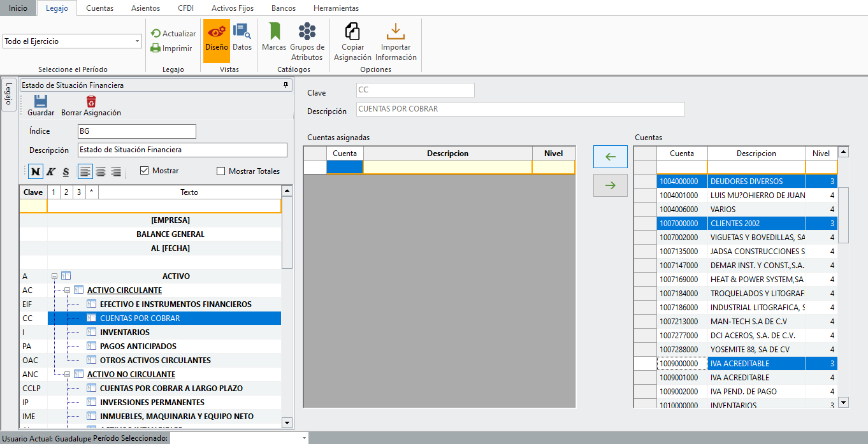Image resolution: width=868 pixels, height=444 pixels.
Task: Switch to Diseño view
Action: [217, 41]
